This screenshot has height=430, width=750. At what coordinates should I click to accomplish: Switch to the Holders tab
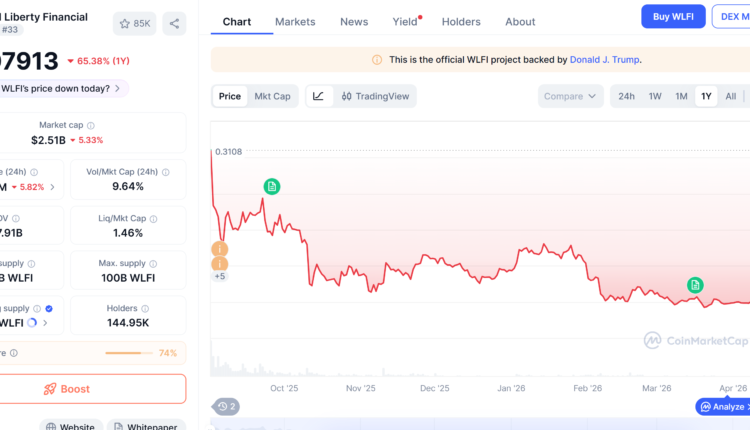(461, 22)
